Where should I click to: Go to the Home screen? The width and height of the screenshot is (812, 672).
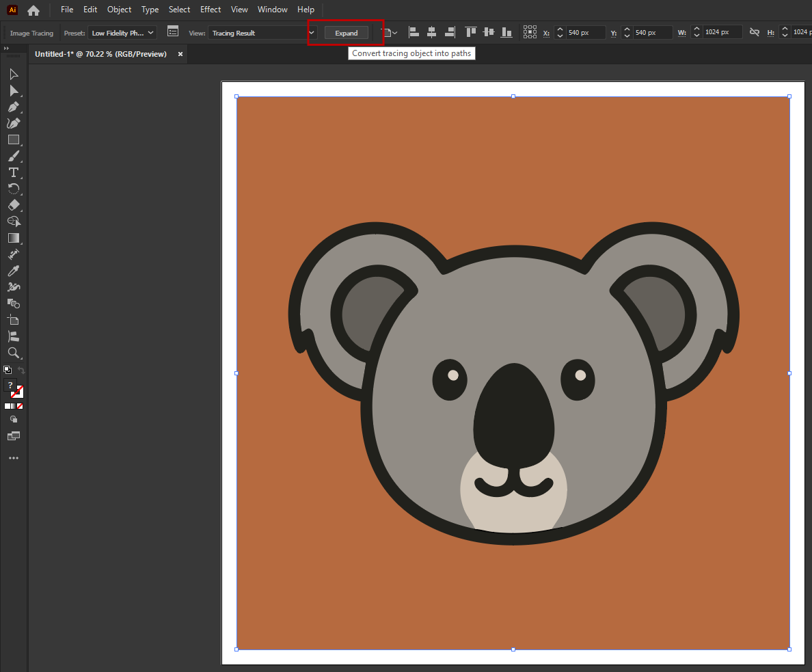click(33, 10)
